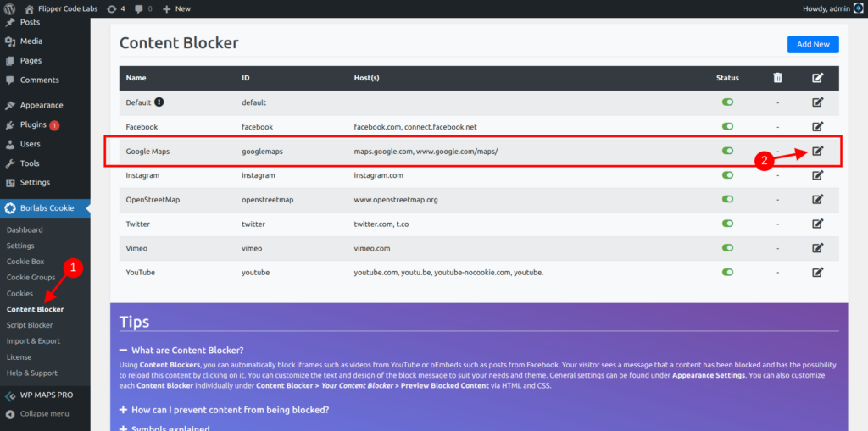Go to Borlabs Cookie Dashboard
This screenshot has width=868, height=431.
click(25, 229)
